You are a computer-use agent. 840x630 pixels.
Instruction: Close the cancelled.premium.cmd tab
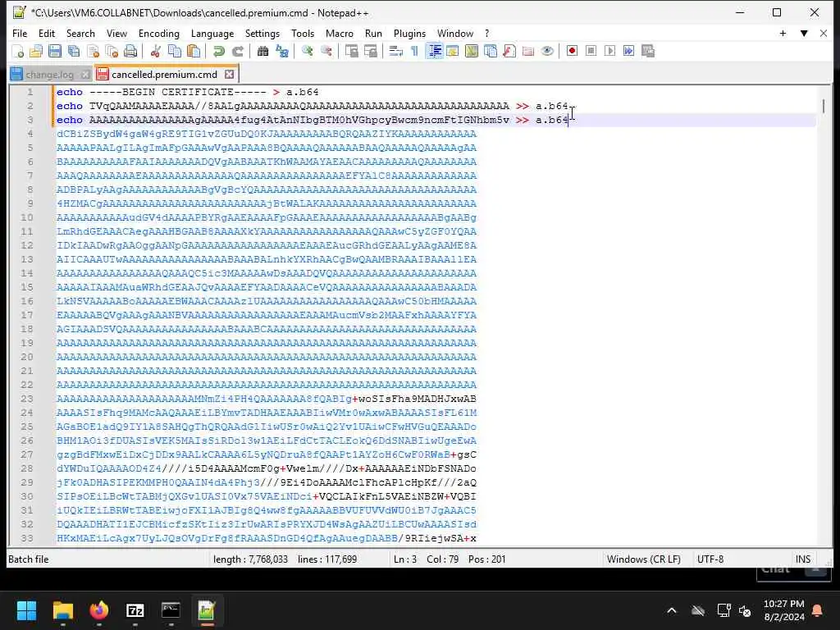tap(230, 74)
